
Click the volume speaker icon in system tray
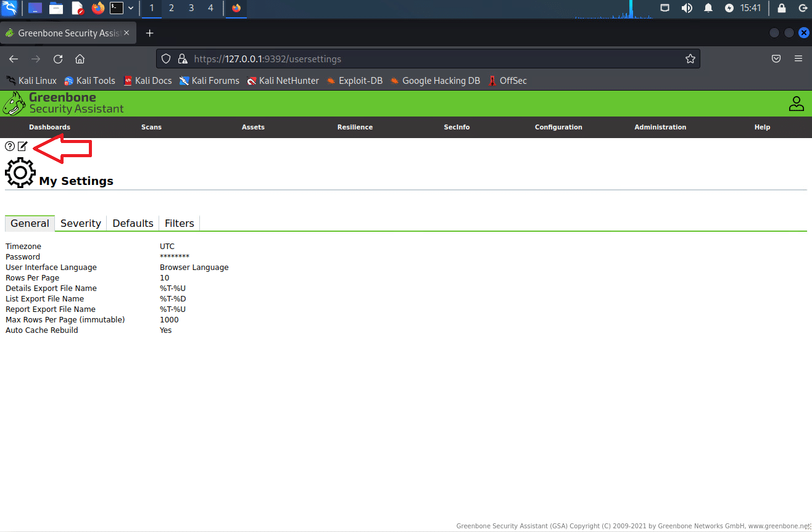point(687,8)
